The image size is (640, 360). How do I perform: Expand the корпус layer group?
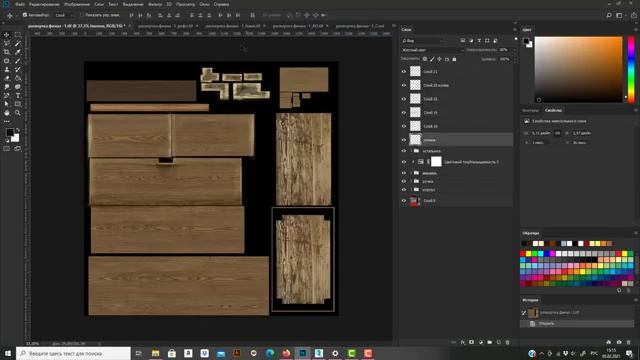pyautogui.click(x=411, y=190)
